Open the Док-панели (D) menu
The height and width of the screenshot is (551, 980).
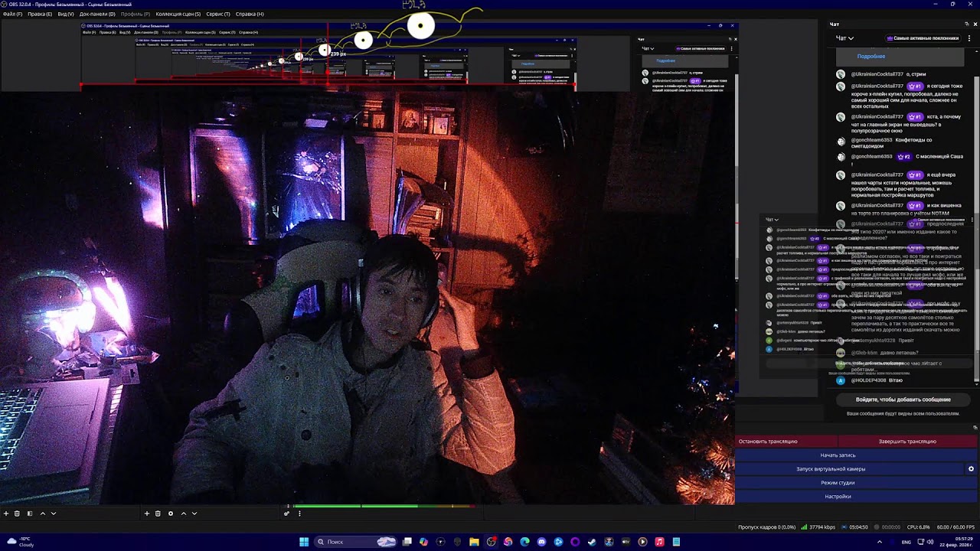point(97,14)
